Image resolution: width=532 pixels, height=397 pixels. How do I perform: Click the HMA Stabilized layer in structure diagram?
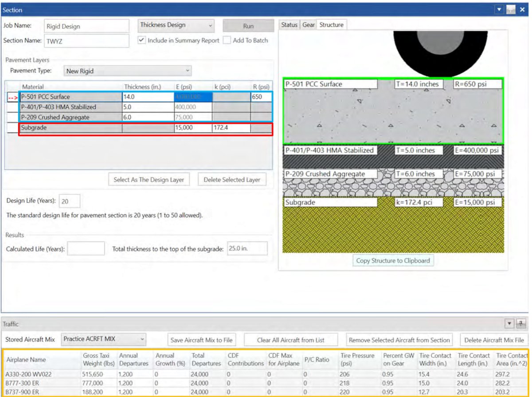[x=393, y=156]
